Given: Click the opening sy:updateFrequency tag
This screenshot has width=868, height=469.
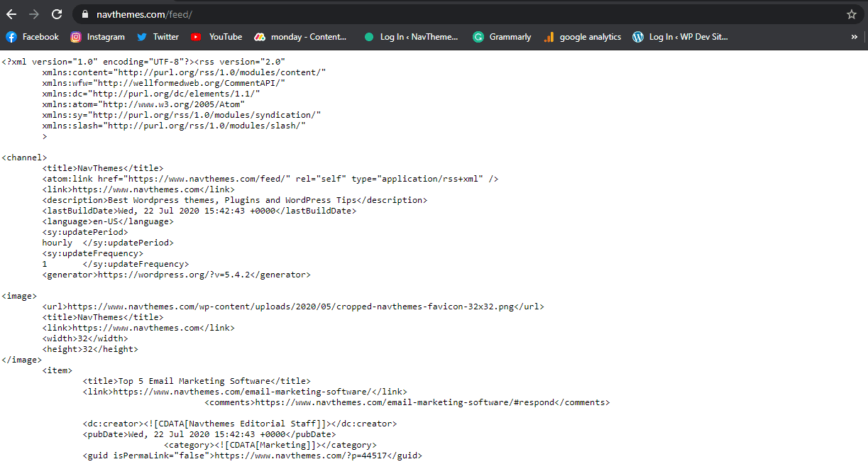Looking at the screenshot, I should coord(93,253).
